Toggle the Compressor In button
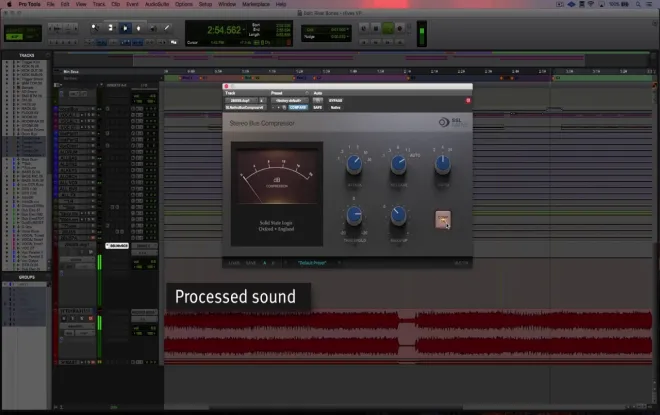This screenshot has height=415, width=660. (x=443, y=219)
